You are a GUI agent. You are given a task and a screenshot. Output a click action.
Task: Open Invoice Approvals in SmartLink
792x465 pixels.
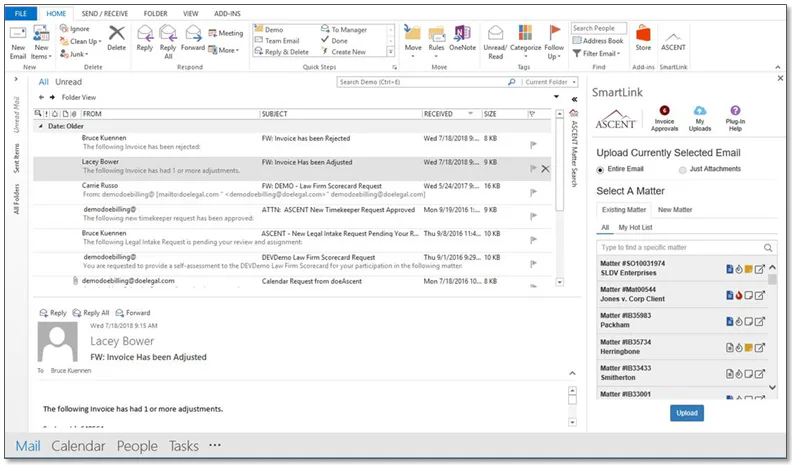click(x=664, y=118)
